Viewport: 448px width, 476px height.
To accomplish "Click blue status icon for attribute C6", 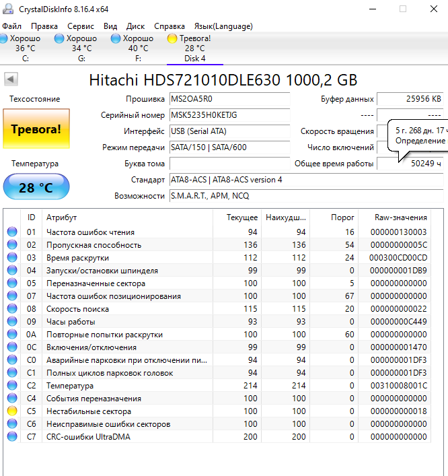I will click(12, 423).
